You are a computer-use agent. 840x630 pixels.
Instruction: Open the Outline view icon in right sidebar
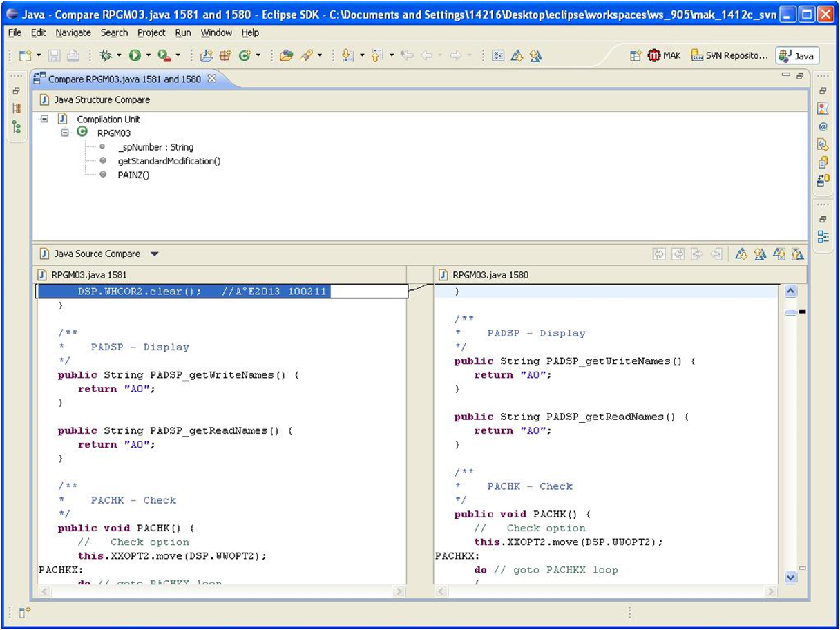coord(823,237)
